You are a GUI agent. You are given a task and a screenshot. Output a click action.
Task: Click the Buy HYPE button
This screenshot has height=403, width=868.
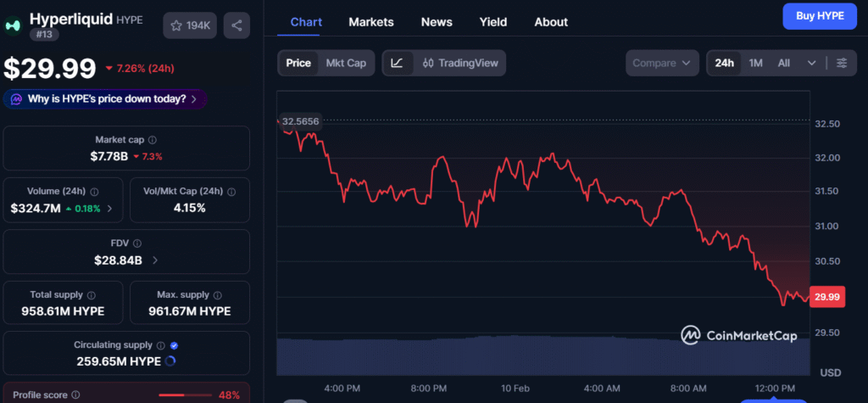(821, 16)
